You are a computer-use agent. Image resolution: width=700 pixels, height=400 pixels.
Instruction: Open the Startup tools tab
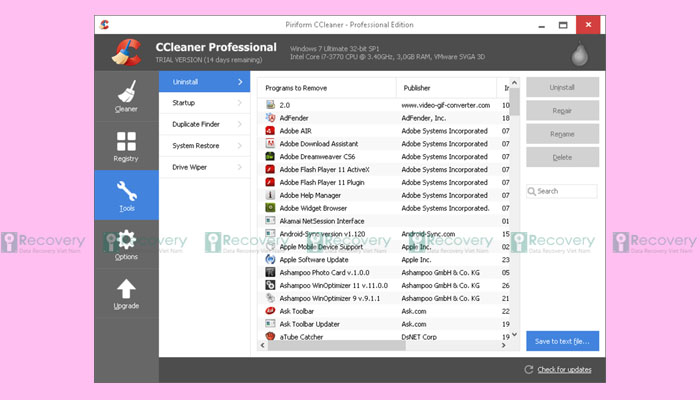[x=204, y=103]
